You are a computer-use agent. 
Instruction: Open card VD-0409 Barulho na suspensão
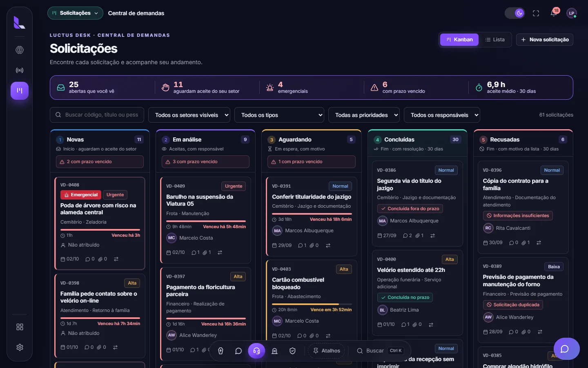pyautogui.click(x=206, y=220)
